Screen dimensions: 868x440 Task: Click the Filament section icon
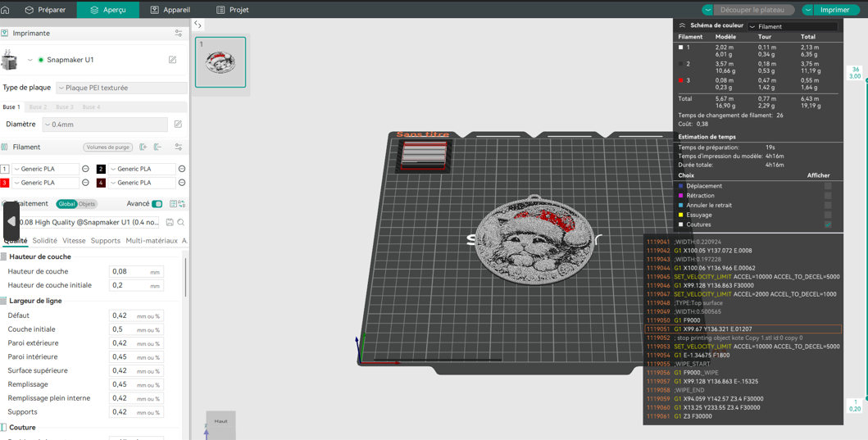click(x=4, y=147)
